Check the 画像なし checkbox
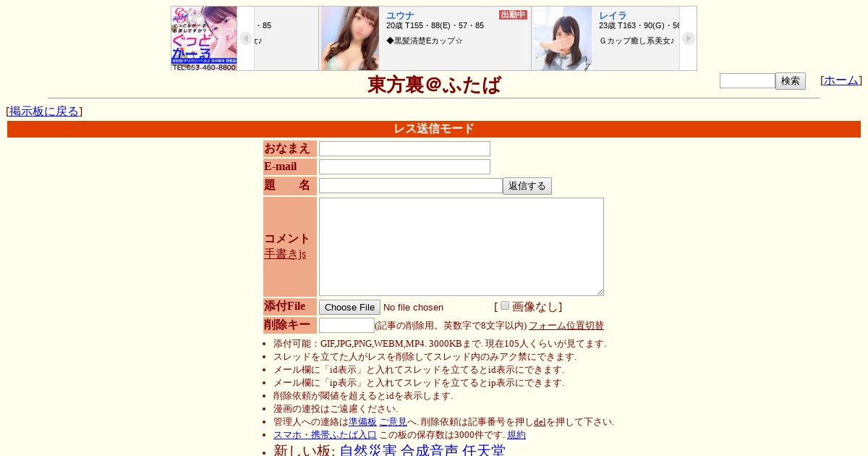Image resolution: width=868 pixels, height=456 pixels. (x=505, y=305)
